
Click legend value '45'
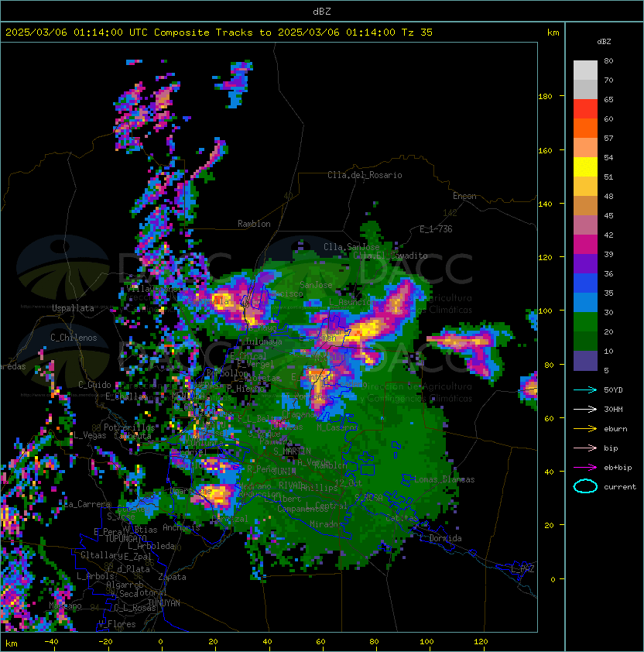pos(608,215)
